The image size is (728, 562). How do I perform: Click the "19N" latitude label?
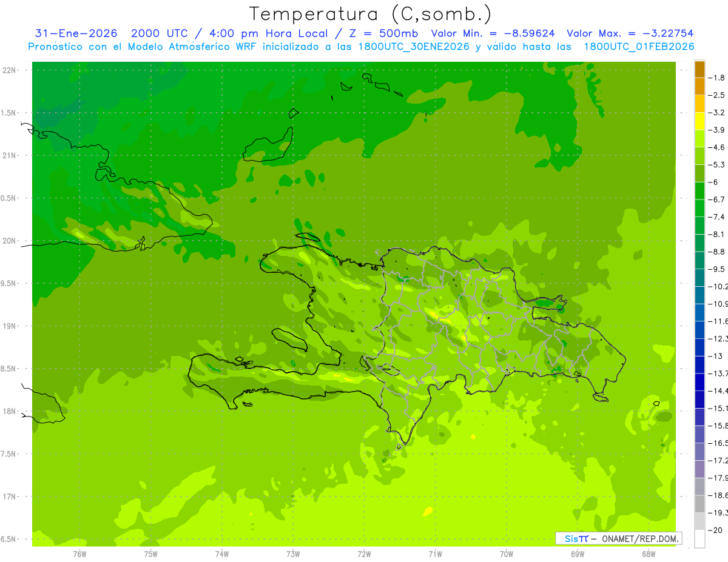pos(10,326)
